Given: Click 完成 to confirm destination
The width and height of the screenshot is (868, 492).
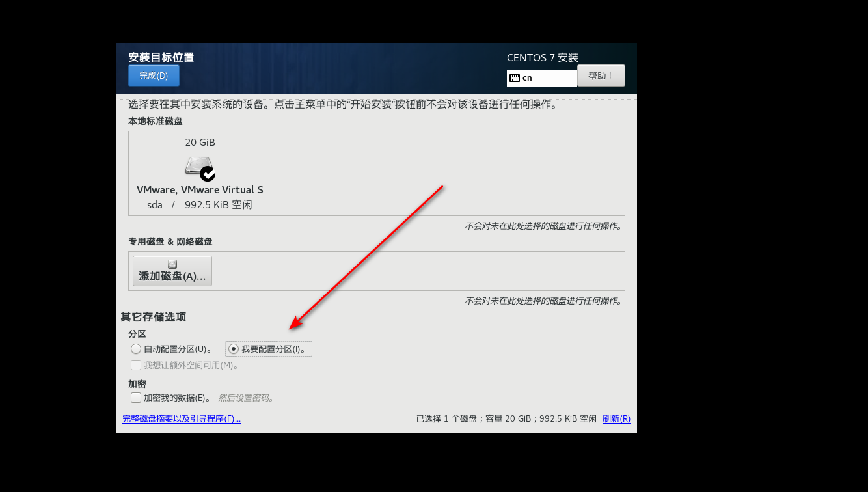Looking at the screenshot, I should 154,75.
